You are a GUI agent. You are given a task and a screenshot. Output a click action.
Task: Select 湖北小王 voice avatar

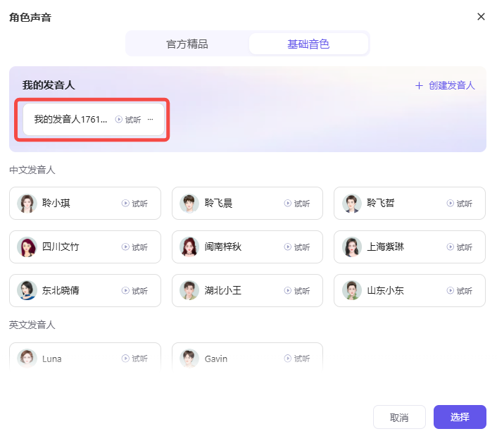point(189,290)
